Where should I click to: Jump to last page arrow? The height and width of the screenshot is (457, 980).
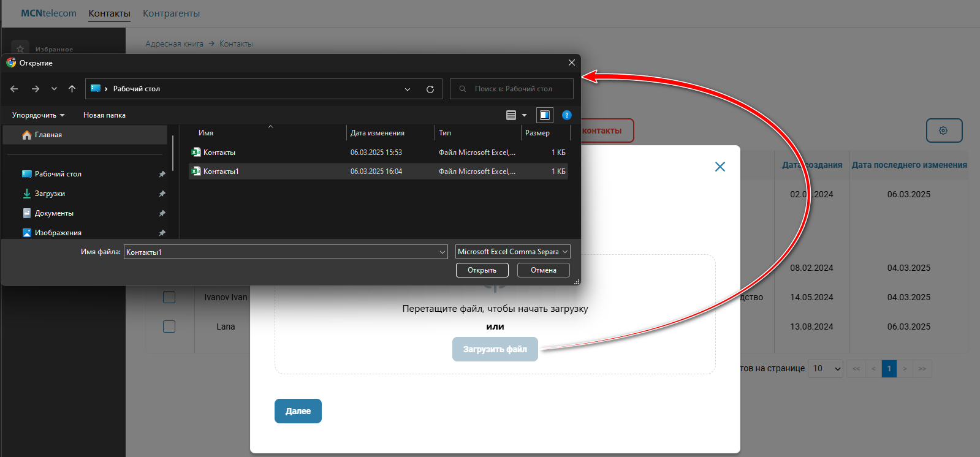(922, 368)
